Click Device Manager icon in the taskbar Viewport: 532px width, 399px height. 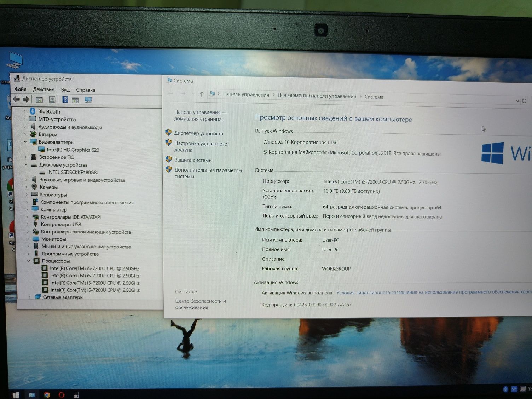[x=76, y=395]
